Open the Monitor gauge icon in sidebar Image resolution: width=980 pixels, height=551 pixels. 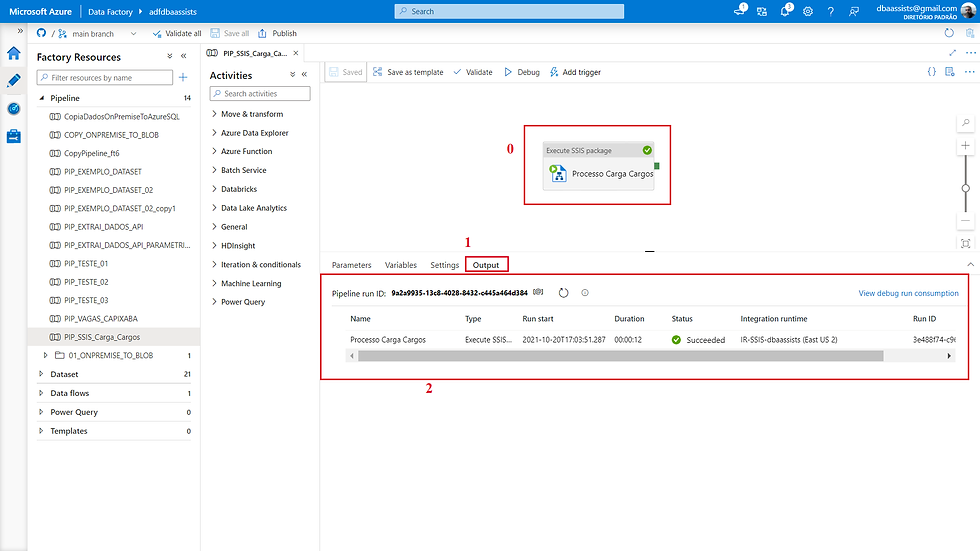(x=14, y=109)
